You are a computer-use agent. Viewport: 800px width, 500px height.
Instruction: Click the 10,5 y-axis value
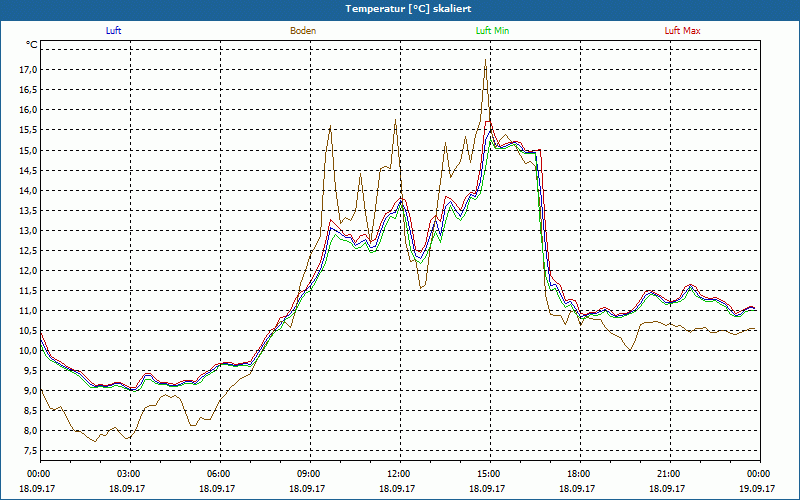[28, 331]
